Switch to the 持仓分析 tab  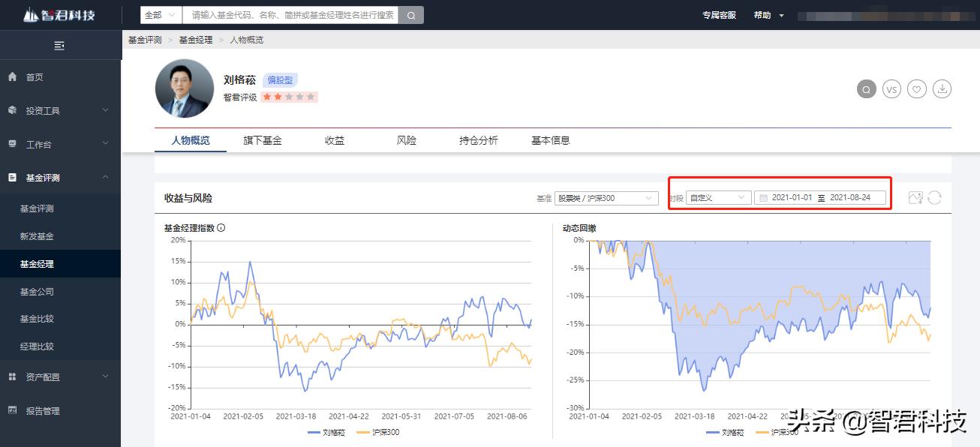click(476, 139)
